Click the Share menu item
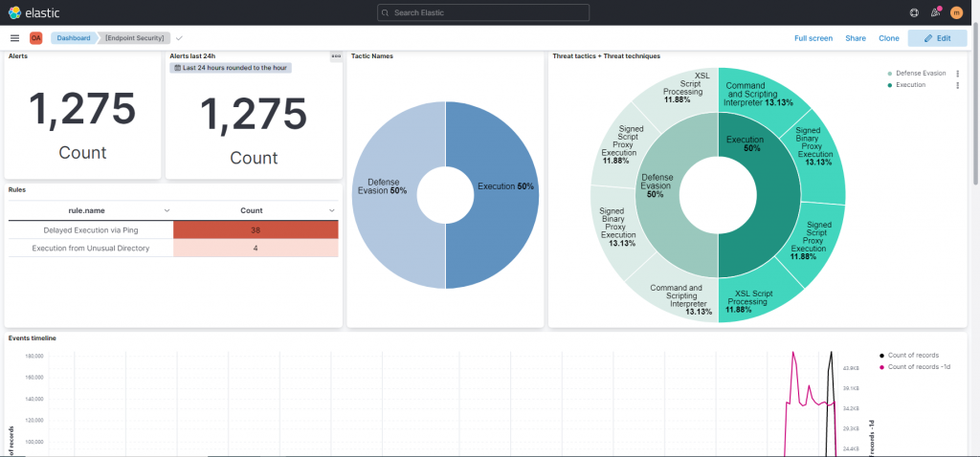 pos(856,38)
